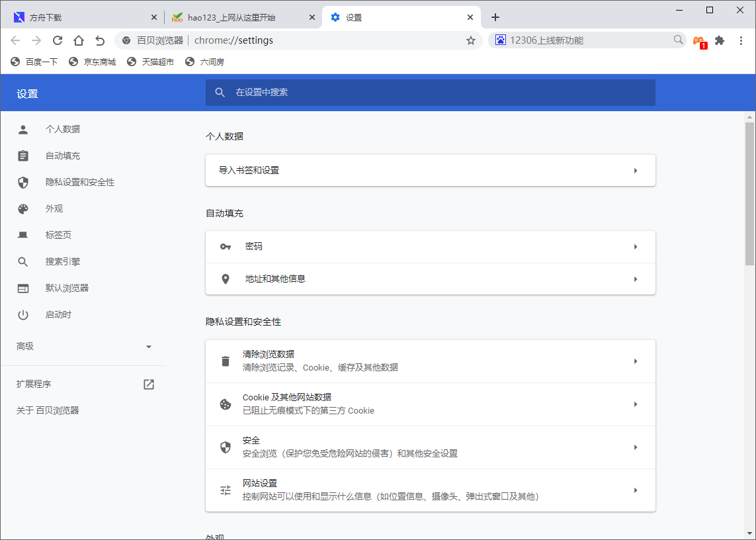Open the browser three-dot menu
The width and height of the screenshot is (756, 540).
tap(741, 40)
